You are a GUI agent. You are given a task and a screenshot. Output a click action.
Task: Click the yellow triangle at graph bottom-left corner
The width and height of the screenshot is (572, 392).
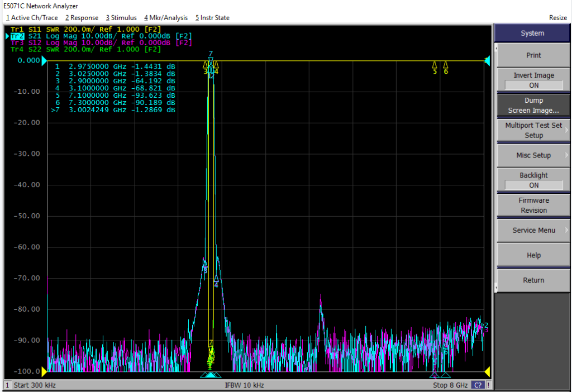pos(45,371)
